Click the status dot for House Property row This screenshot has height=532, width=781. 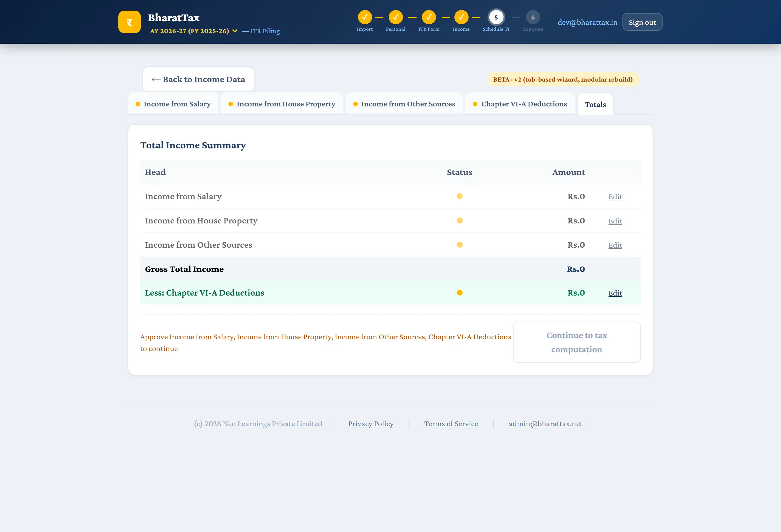pyautogui.click(x=459, y=220)
